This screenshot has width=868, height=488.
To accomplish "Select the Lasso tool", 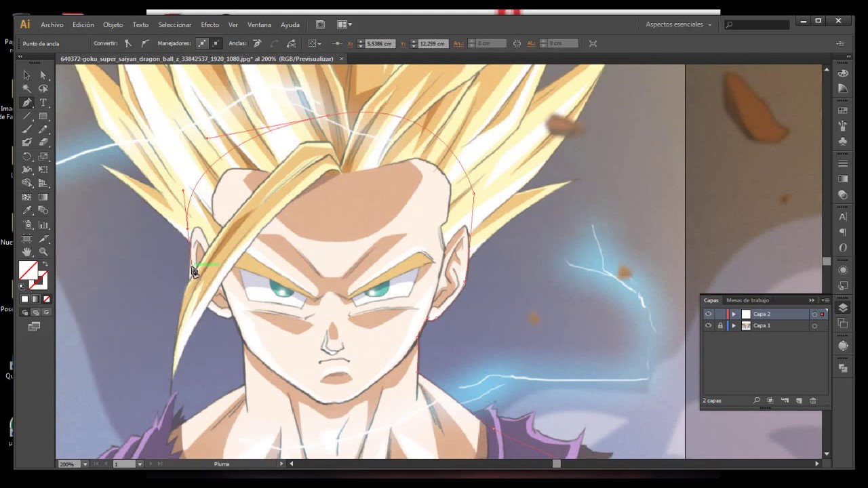I will [43, 89].
